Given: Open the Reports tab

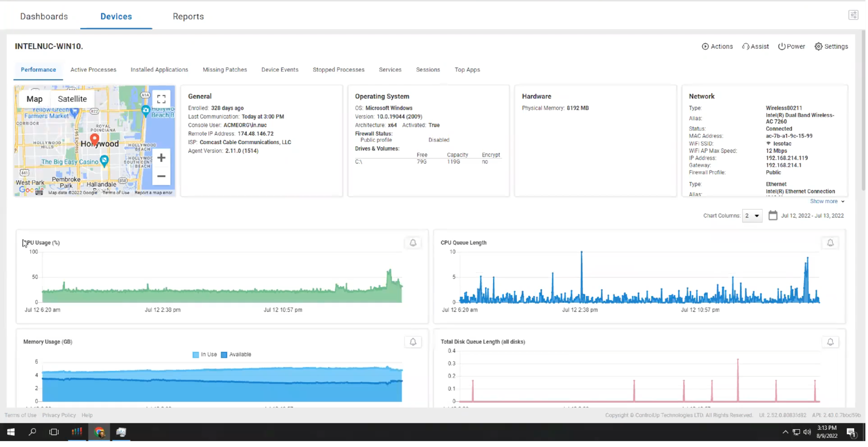Looking at the screenshot, I should pos(188,16).
